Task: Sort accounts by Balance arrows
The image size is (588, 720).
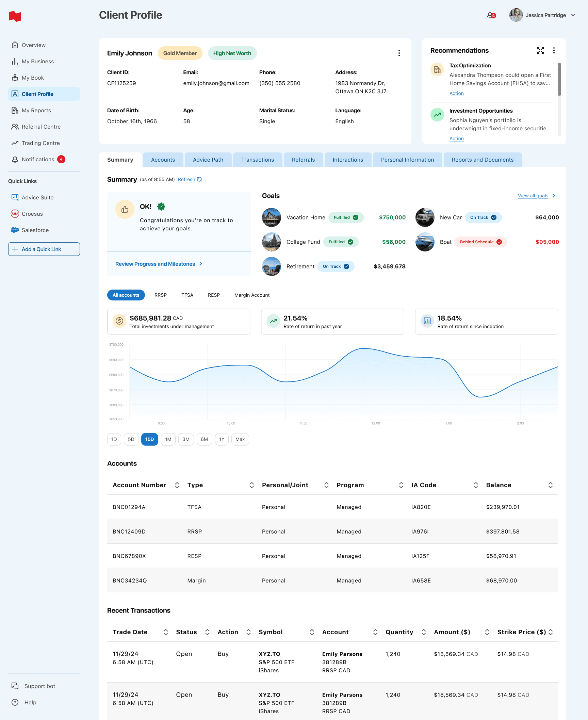Action: tap(550, 485)
